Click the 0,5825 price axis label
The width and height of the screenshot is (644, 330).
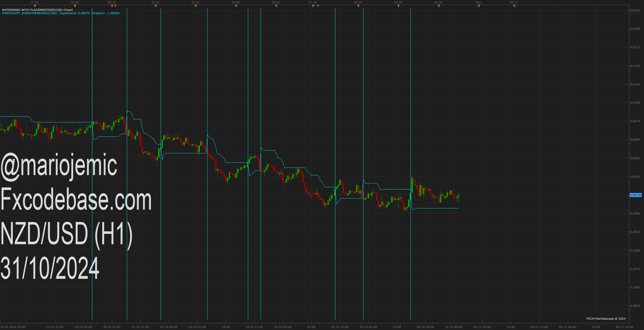coord(635,306)
